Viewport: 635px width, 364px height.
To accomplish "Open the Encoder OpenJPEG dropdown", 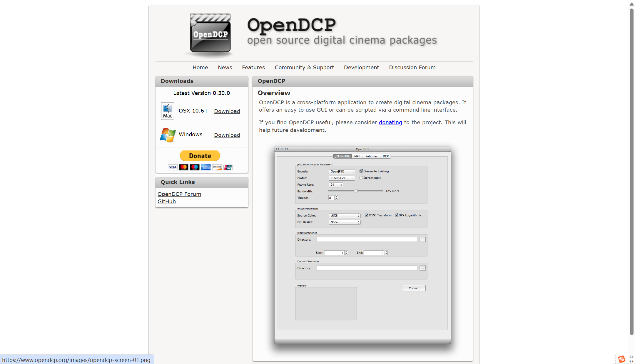I will 342,171.
